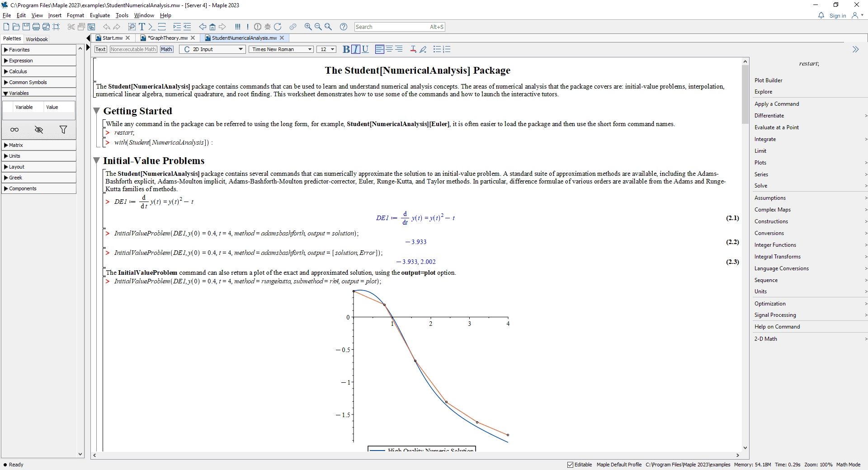The image size is (868, 470).
Task: Toggle the Editable checkbox in status bar
Action: [x=571, y=465]
